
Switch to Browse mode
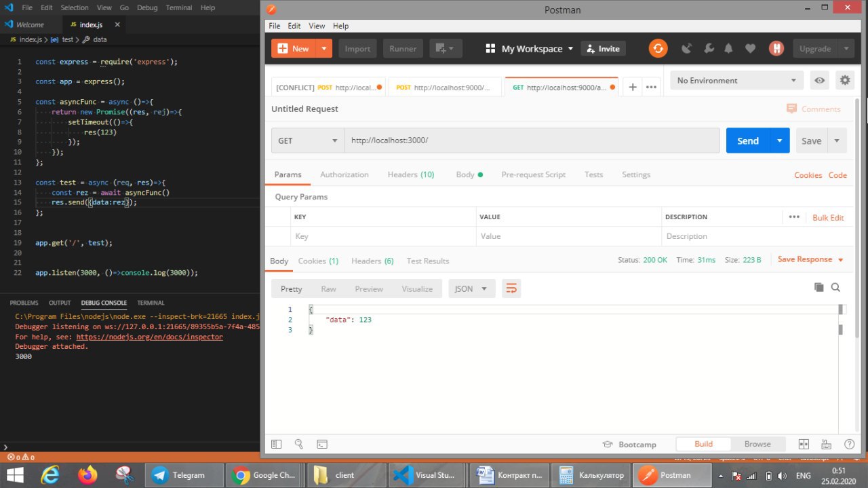pos(757,444)
